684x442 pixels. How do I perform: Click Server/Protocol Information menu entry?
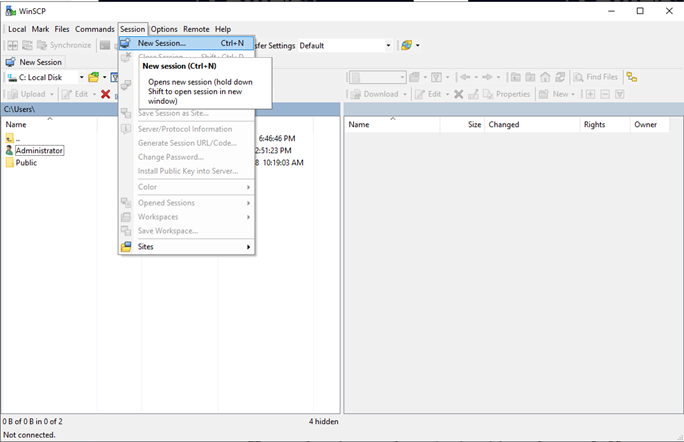[187, 129]
